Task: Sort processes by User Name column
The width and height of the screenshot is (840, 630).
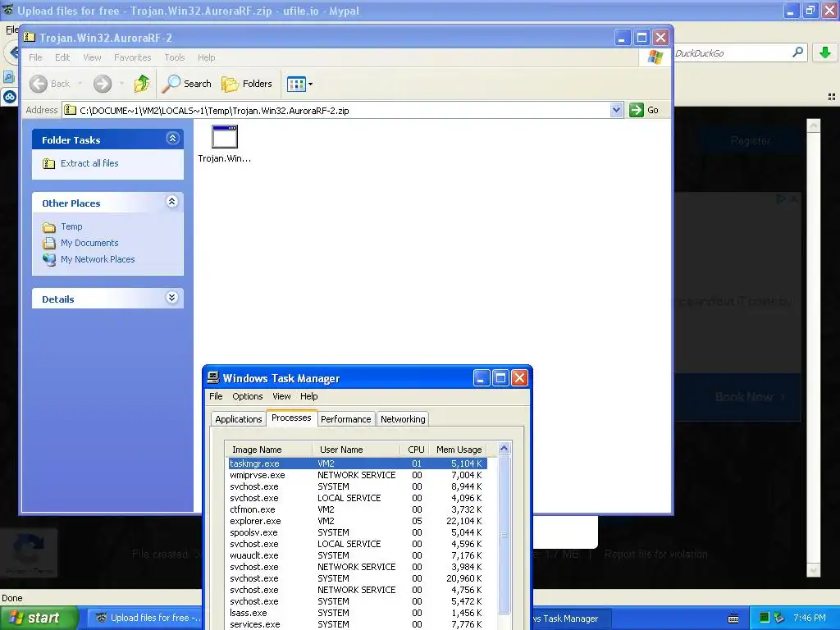Action: (x=356, y=450)
